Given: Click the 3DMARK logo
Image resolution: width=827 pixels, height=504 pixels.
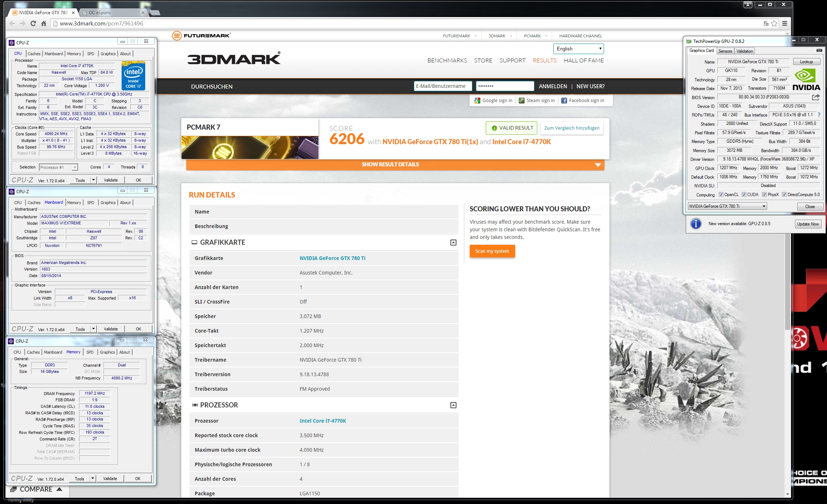Looking at the screenshot, I should coord(234,58).
